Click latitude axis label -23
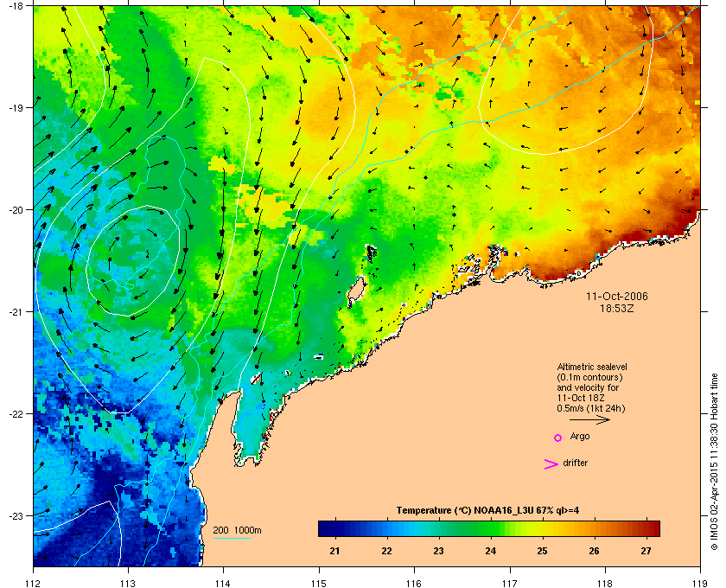 coord(16,515)
